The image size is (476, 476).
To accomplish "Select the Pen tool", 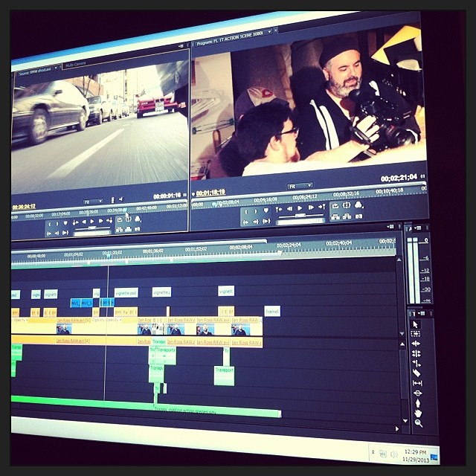I will [417, 402].
